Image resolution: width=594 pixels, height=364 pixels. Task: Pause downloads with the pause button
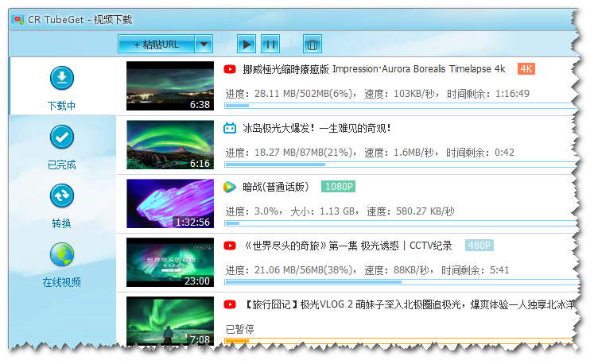270,45
